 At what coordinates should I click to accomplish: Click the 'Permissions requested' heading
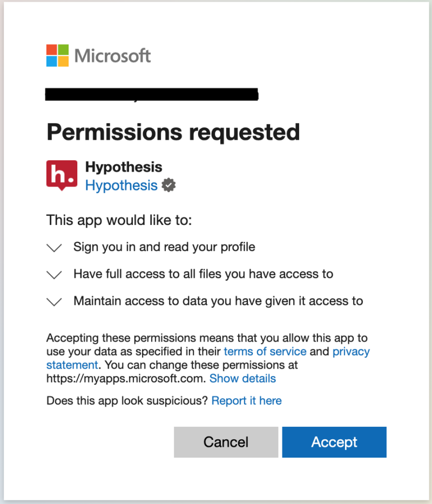173,132
